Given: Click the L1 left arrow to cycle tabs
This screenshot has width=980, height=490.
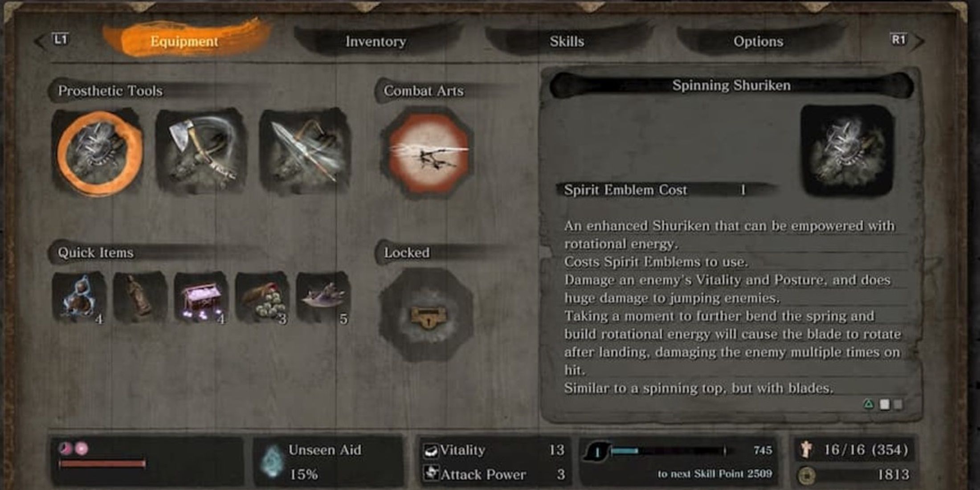Looking at the screenshot, I should (x=53, y=41).
